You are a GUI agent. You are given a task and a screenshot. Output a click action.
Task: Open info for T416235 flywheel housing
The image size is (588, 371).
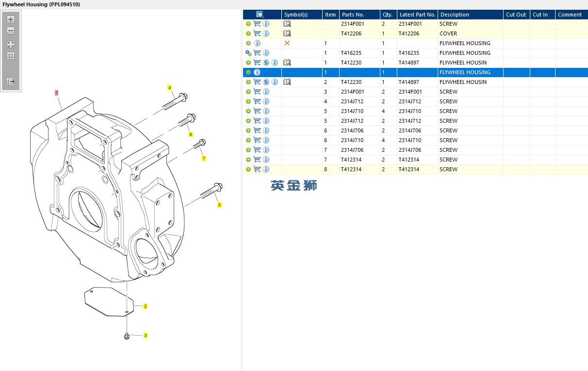click(266, 53)
